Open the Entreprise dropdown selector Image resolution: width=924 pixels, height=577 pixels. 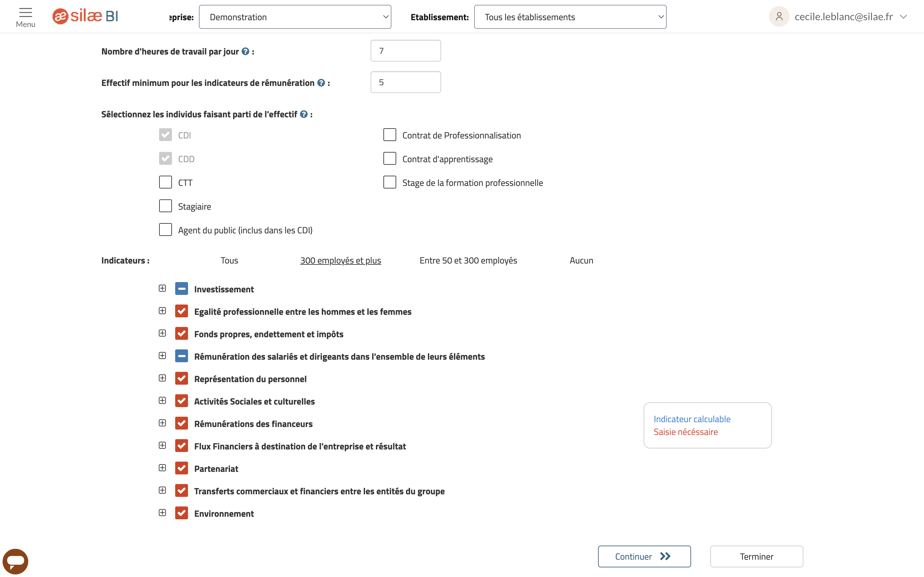point(295,17)
